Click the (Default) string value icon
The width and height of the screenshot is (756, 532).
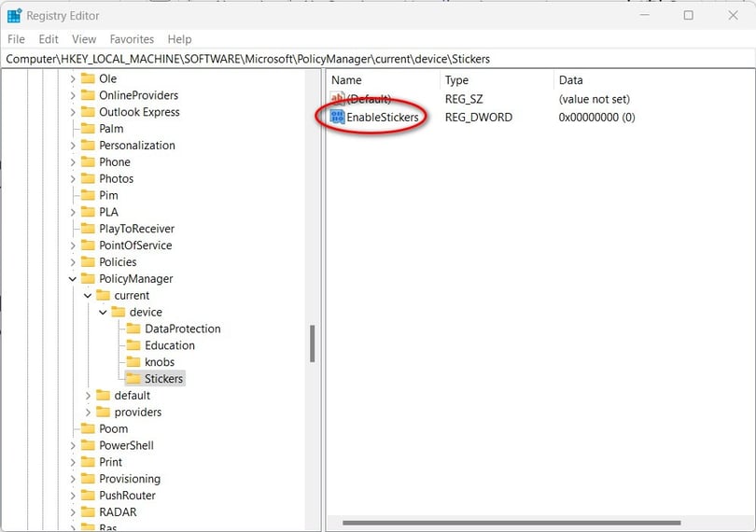click(337, 98)
